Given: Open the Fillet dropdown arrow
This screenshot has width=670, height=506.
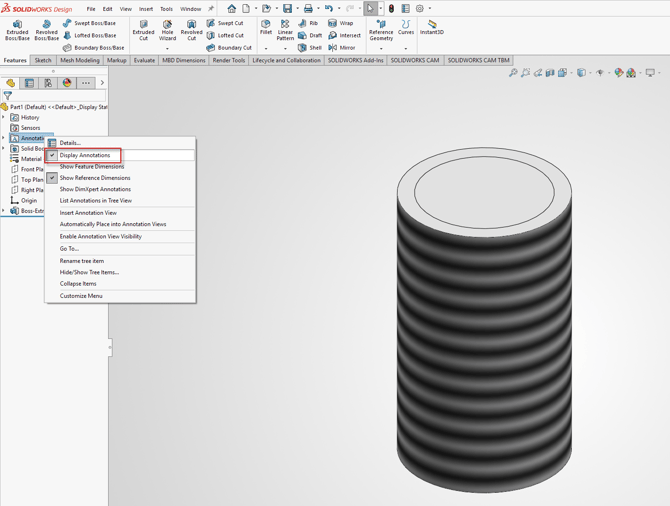Looking at the screenshot, I should pyautogui.click(x=266, y=49).
